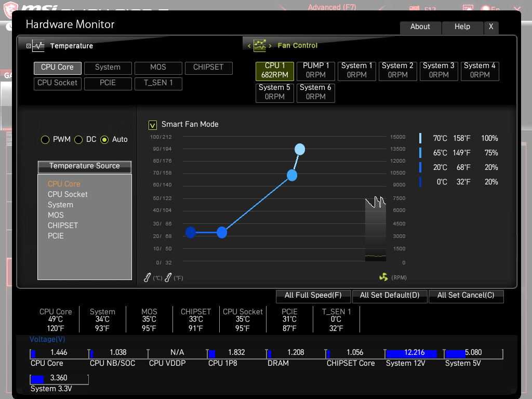Image resolution: width=532 pixels, height=399 pixels.
Task: Click the Fahrenheit thermometer icon
Action: (168, 277)
